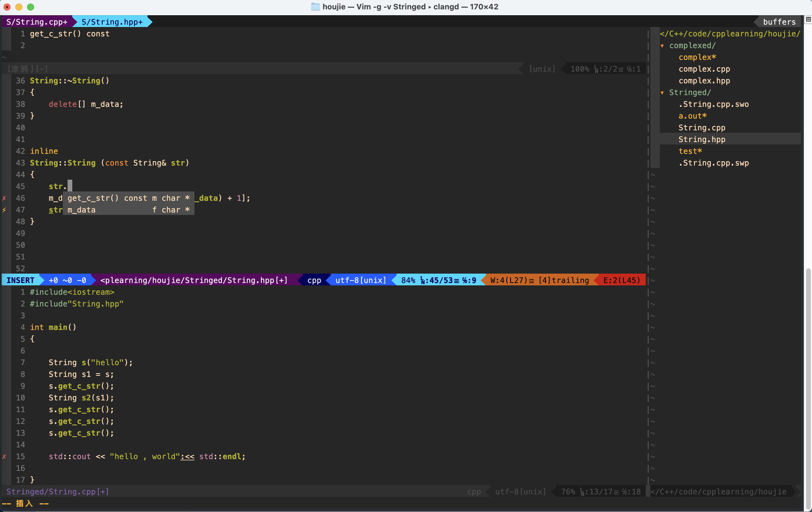The height and width of the screenshot is (512, 812).
Task: Click the 100% 2/2 position in preview status
Action: (605, 69)
